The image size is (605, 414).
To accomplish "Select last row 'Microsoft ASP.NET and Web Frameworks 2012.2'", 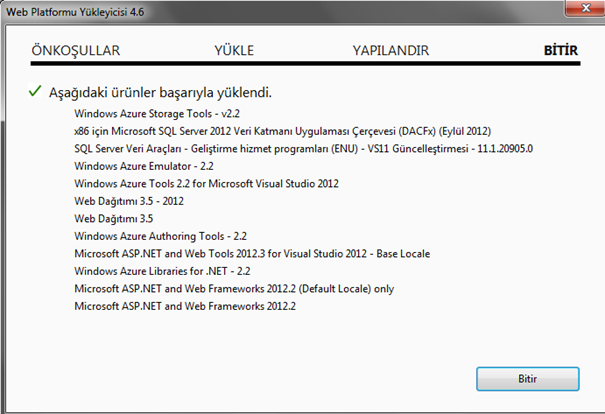I will (x=185, y=306).
